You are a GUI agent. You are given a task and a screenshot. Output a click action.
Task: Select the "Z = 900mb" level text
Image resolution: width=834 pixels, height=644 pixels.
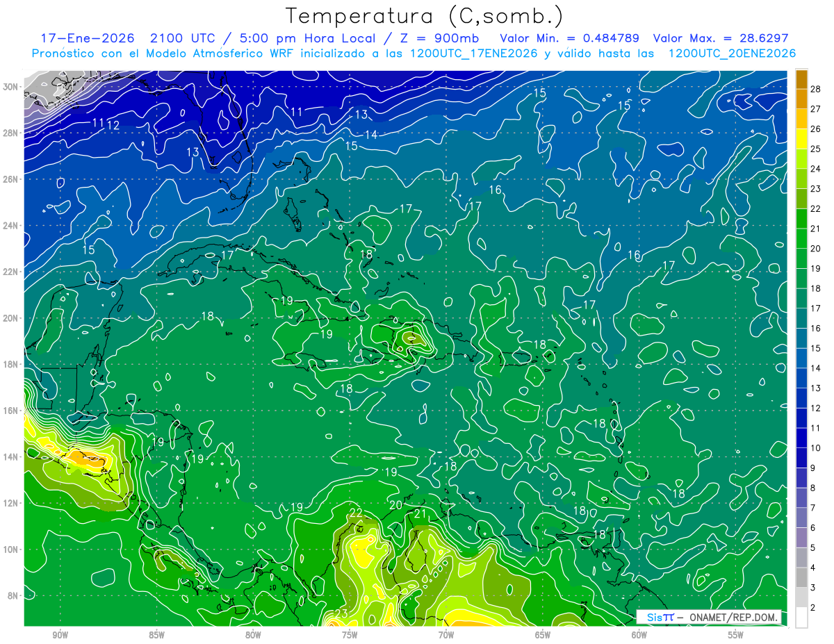click(440, 38)
